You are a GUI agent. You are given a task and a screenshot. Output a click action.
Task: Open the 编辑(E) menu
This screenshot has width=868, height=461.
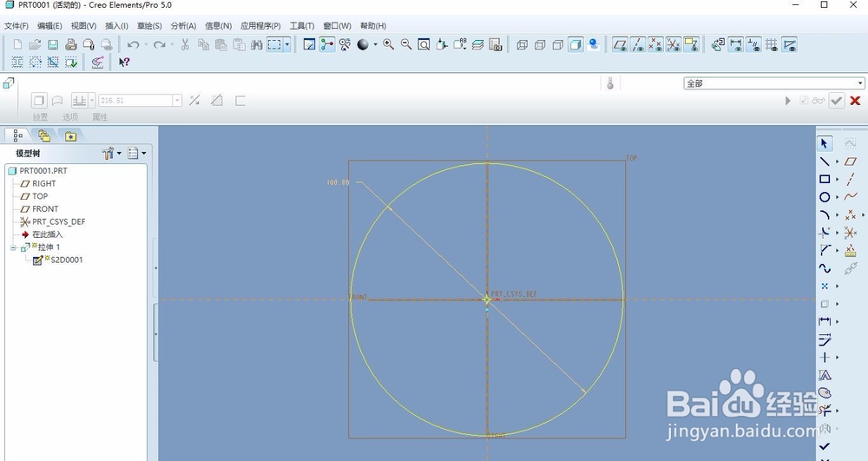pos(49,26)
